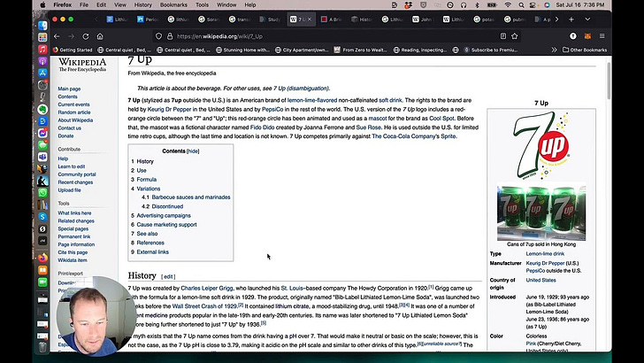Open the Firefox hamburger application menu

coord(602,36)
